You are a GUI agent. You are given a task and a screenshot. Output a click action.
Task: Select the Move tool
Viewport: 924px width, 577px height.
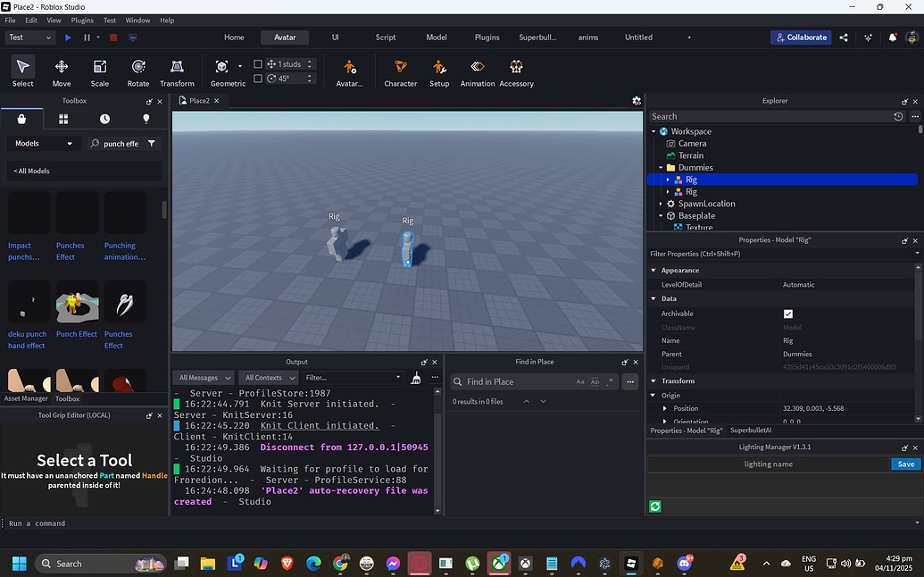pos(61,71)
